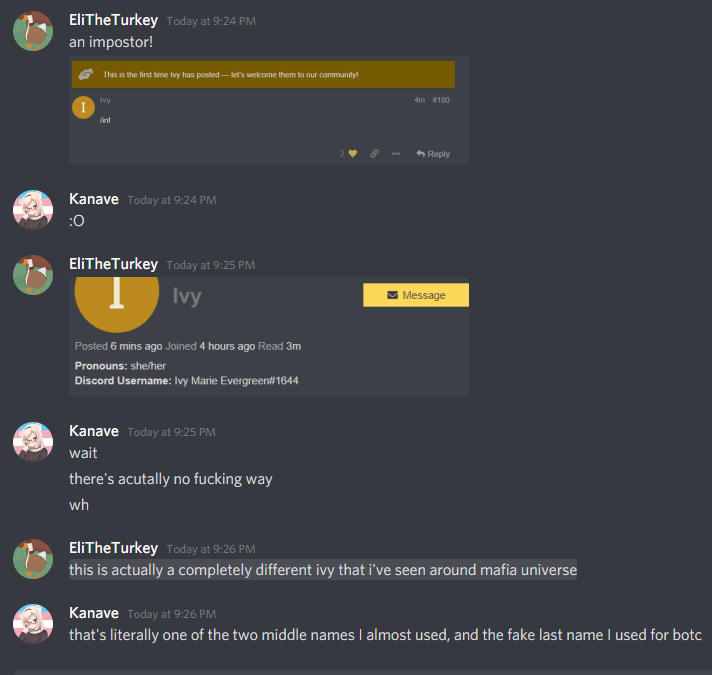Viewport: 712px width, 675px height.
Task: Click the highlighted 'completely different ivy' message
Action: (323, 570)
